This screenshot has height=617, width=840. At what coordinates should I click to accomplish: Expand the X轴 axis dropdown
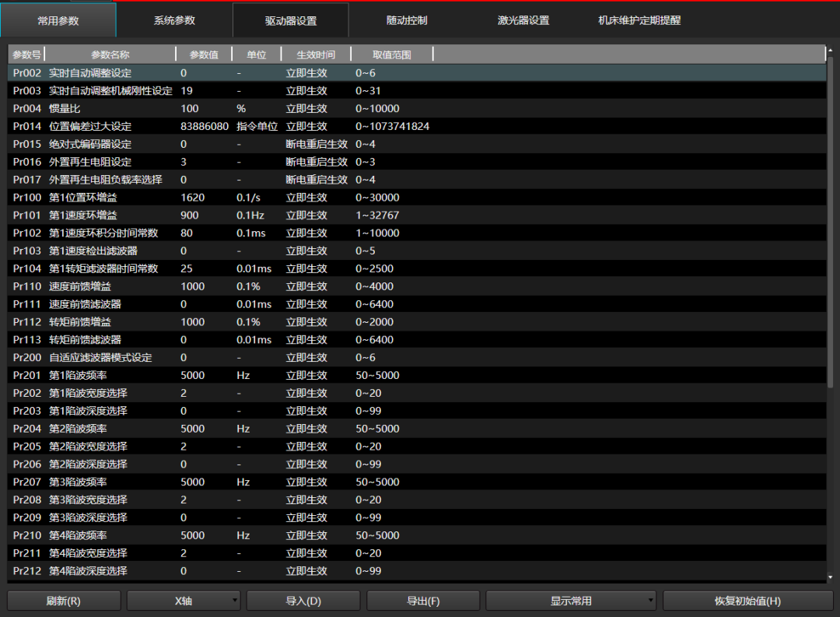click(184, 601)
